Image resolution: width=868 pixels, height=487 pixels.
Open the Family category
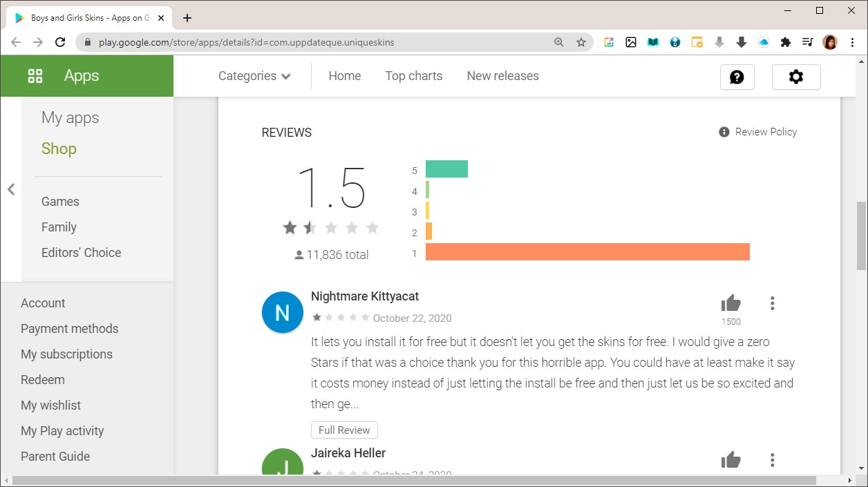click(x=59, y=227)
